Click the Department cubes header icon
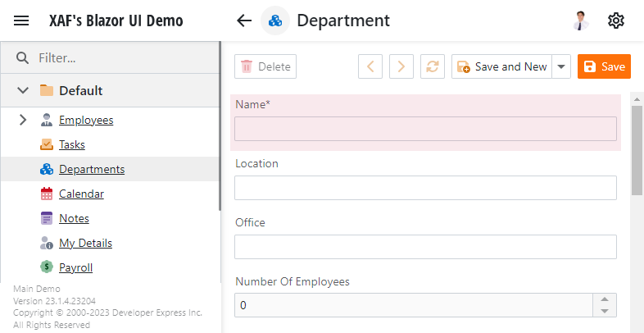The height and width of the screenshot is (333, 644). pos(275,21)
